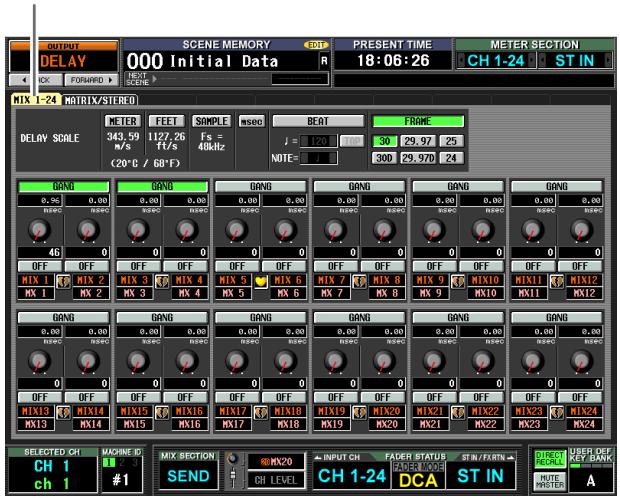
Task: Click pair heart icon between MIX23 and MIX24
Action: pyautogui.click(x=557, y=413)
